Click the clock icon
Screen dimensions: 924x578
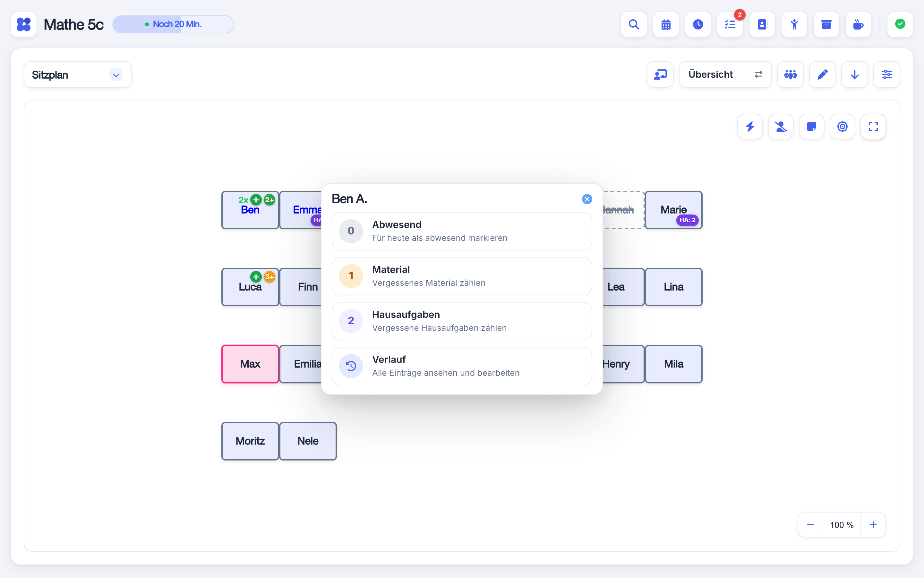tap(698, 24)
